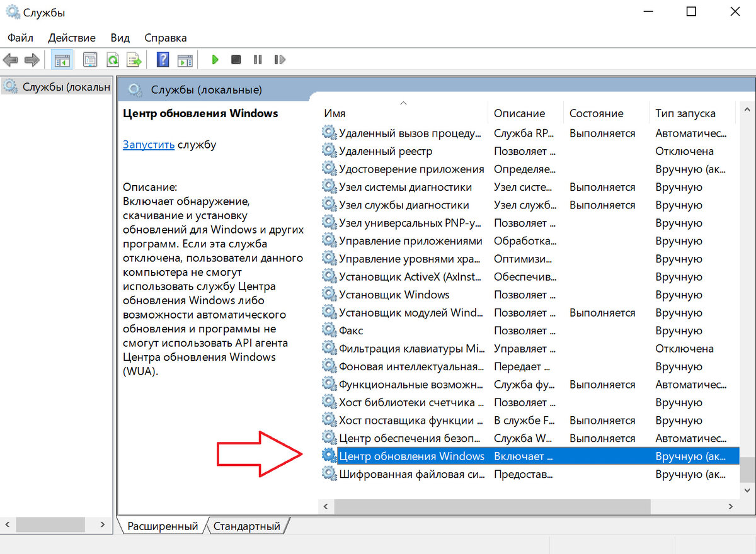Click the gear icon beside Факс
This screenshot has width=756, height=554.
coord(329,330)
